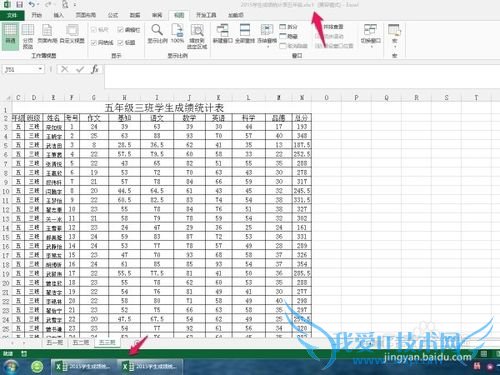Click the 100% zoom icon
Image resolution: width=500 pixels, height=375 pixels.
pyautogui.click(x=177, y=34)
